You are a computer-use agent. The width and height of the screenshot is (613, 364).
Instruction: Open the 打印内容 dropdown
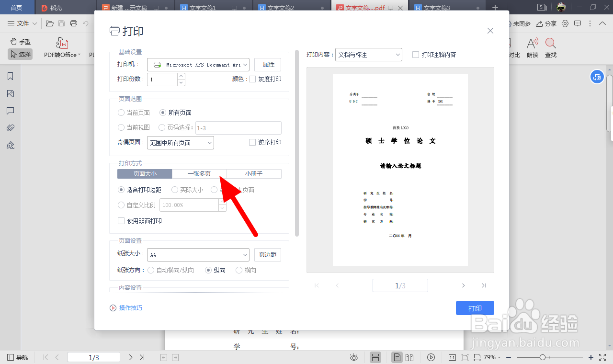tap(368, 54)
